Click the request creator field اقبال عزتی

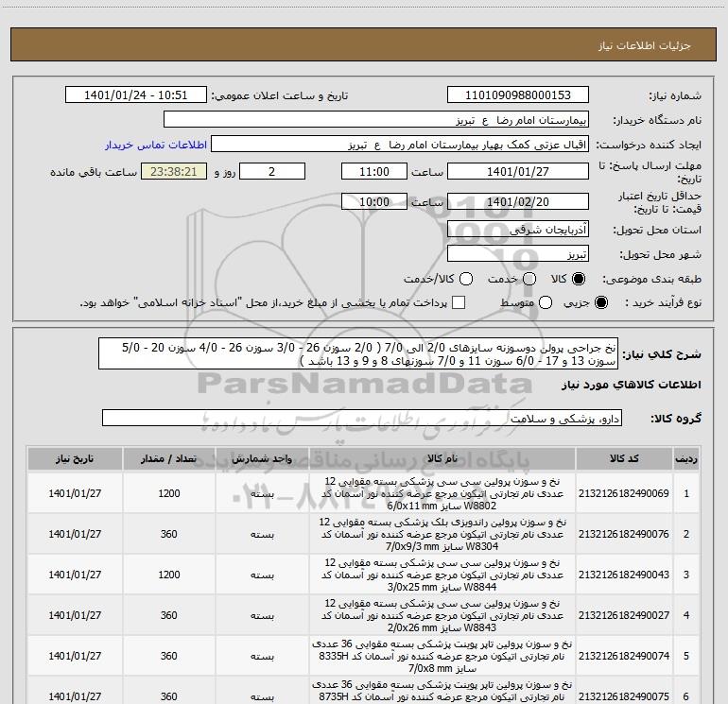coord(400,145)
